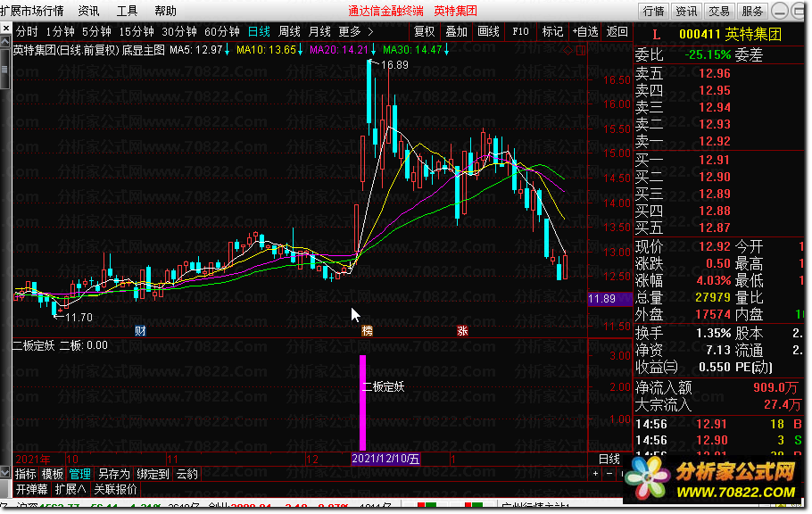Viewport: 812px width, 514px height.
Task: Expand the 更多 periods dropdown
Action: tap(356, 31)
